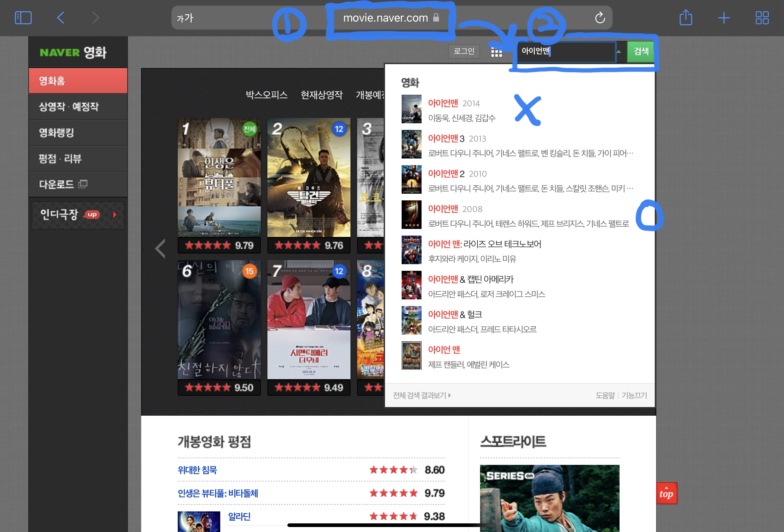
Task: Select suggestion 아이언맨 3 2013
Action: pyautogui.click(x=520, y=145)
